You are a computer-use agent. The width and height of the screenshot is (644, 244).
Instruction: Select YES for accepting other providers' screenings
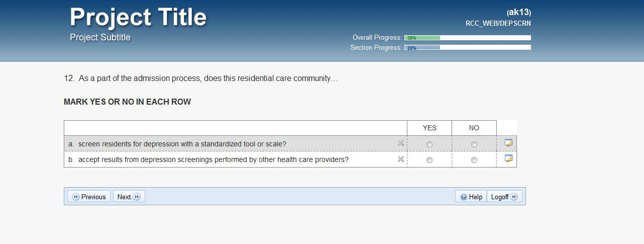click(429, 160)
